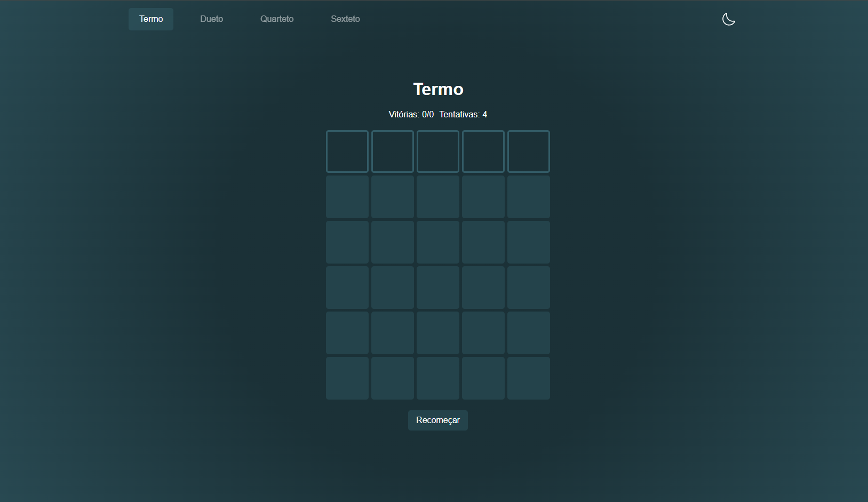Click the third cell of the third row
The image size is (868, 502).
click(437, 242)
